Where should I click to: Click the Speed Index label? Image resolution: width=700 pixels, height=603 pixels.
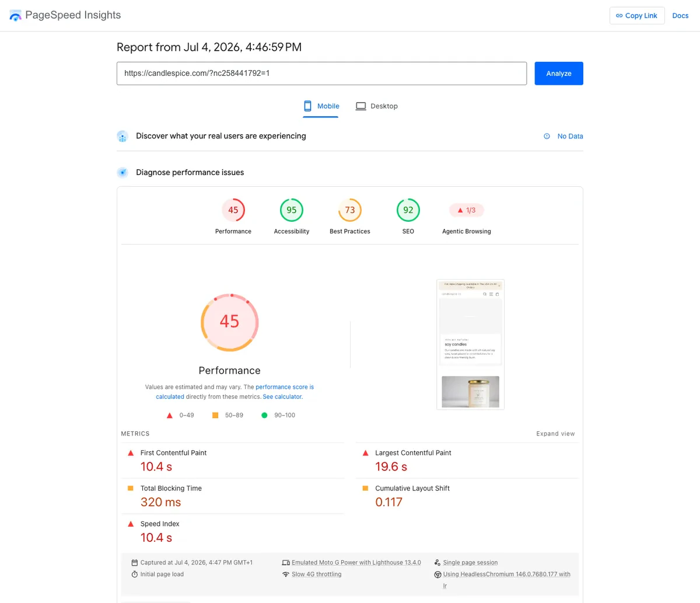click(x=160, y=524)
